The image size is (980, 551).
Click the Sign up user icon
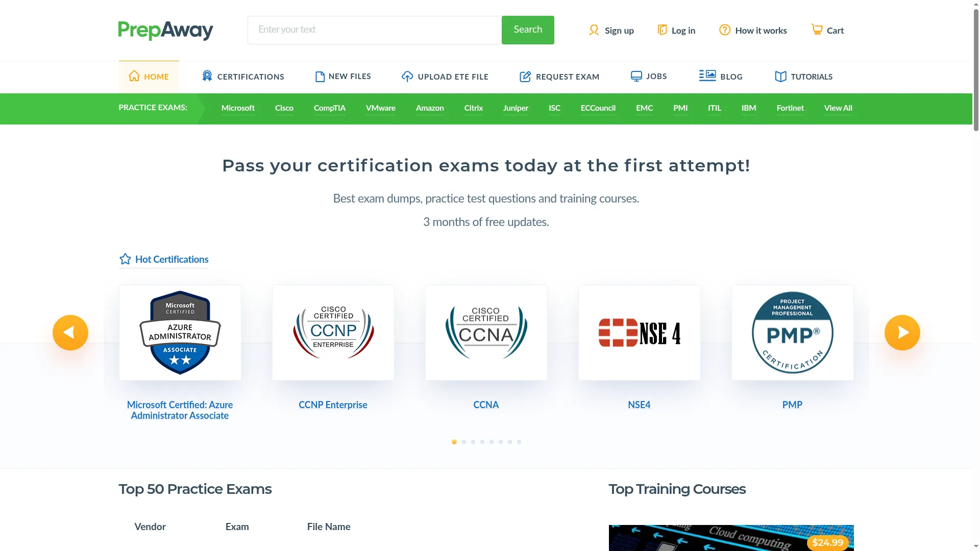594,30
